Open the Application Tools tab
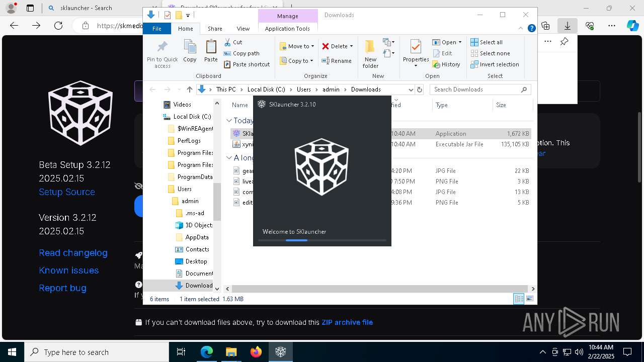644x362 pixels. click(287, 29)
